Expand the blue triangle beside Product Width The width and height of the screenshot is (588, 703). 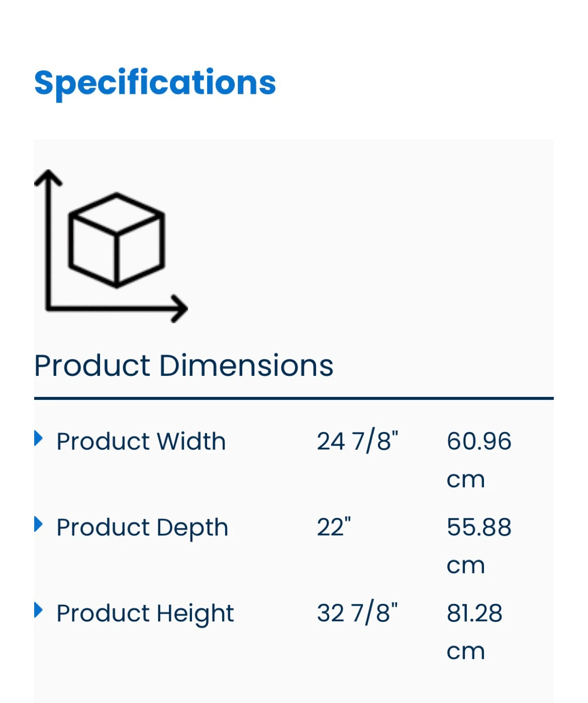coord(39,438)
